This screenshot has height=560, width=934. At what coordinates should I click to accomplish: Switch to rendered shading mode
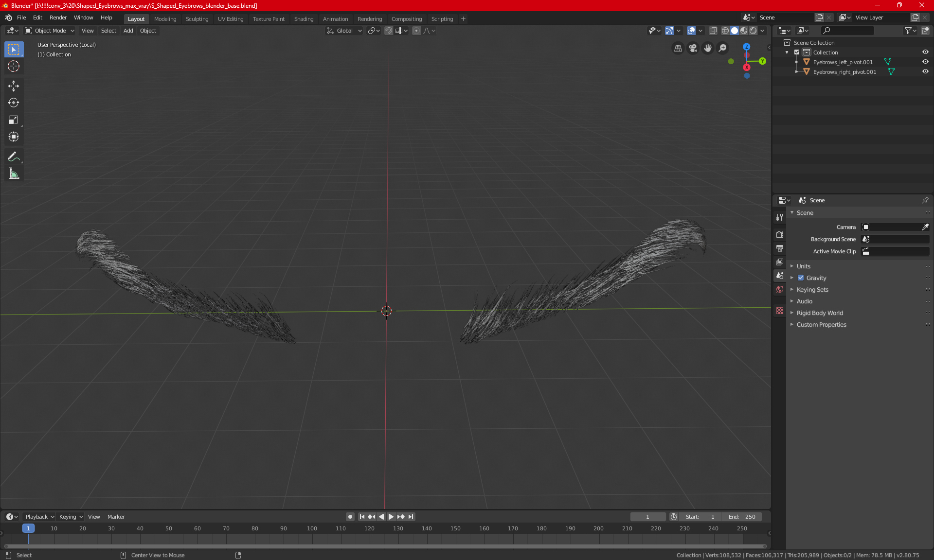coord(753,31)
